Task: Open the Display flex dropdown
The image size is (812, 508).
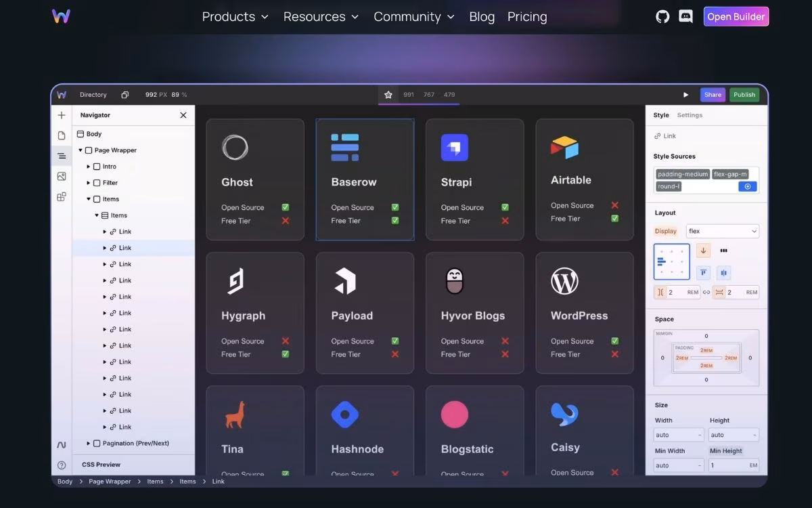Action: pyautogui.click(x=723, y=231)
